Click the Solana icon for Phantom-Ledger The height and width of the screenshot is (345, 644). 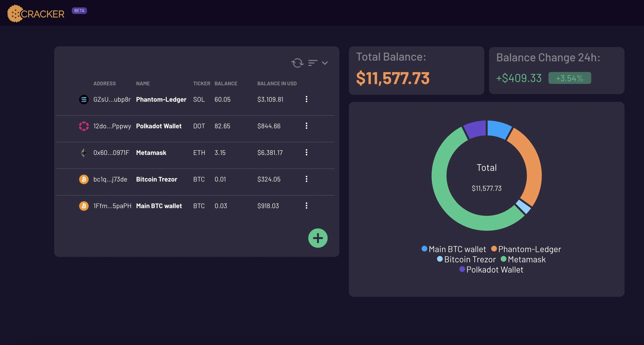tap(84, 100)
